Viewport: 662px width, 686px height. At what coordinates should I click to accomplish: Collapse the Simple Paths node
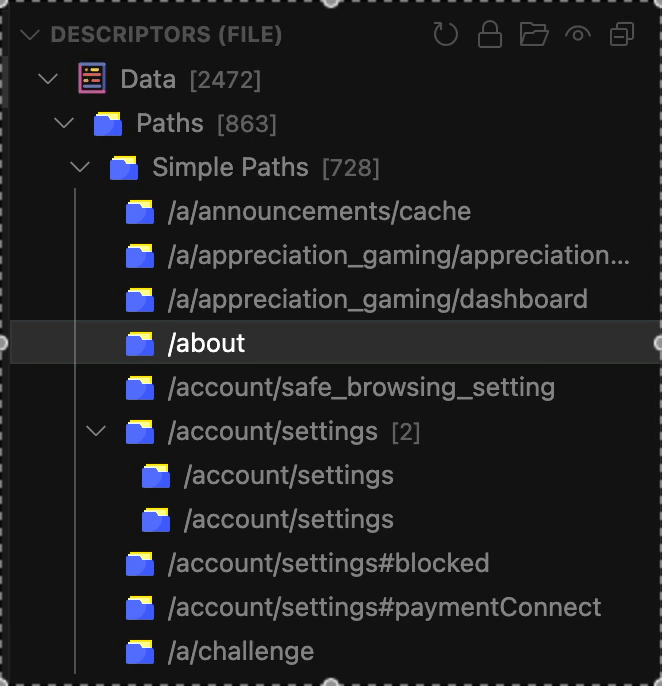tap(80, 168)
